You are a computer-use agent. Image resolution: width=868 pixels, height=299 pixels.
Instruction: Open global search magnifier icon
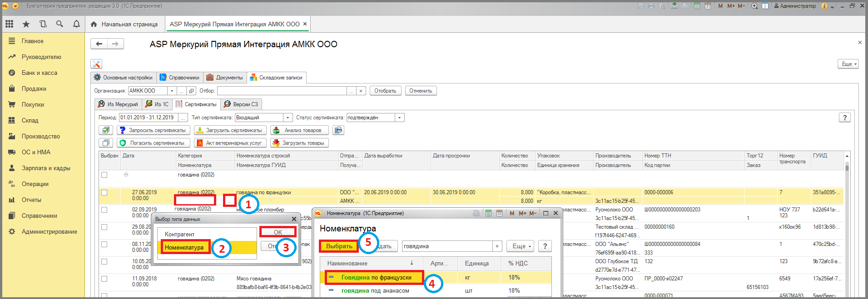[x=60, y=24]
